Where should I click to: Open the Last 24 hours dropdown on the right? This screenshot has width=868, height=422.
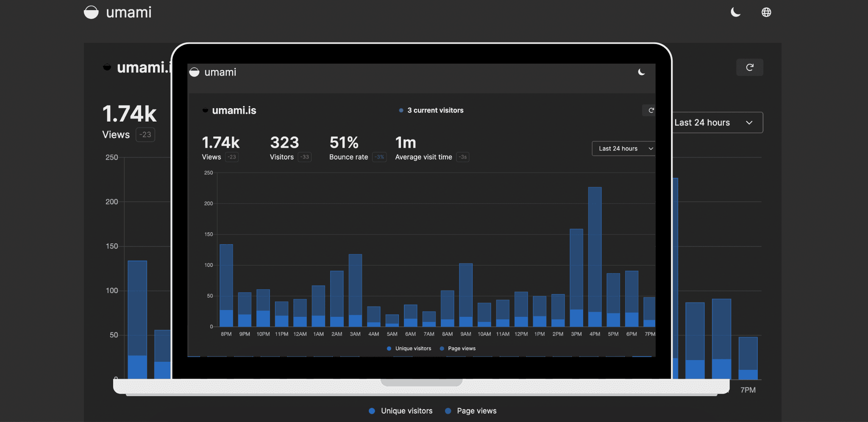716,122
